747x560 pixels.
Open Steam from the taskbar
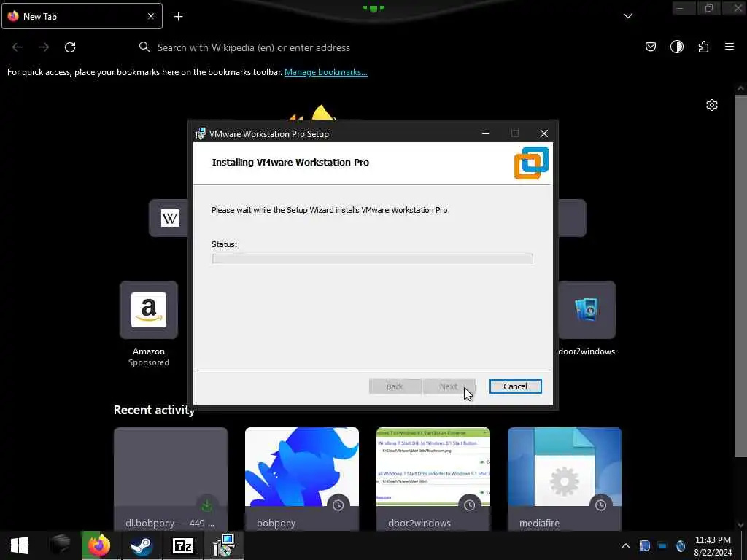[x=142, y=545]
